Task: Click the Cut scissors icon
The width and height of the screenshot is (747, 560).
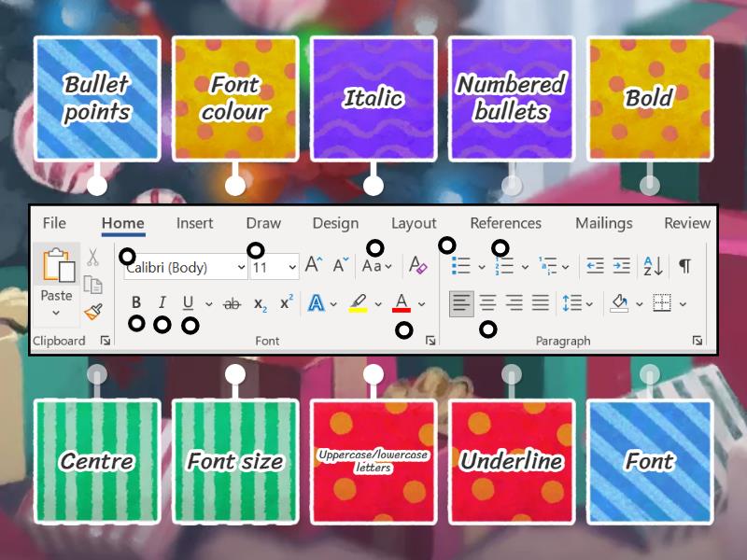Action: pos(92,258)
